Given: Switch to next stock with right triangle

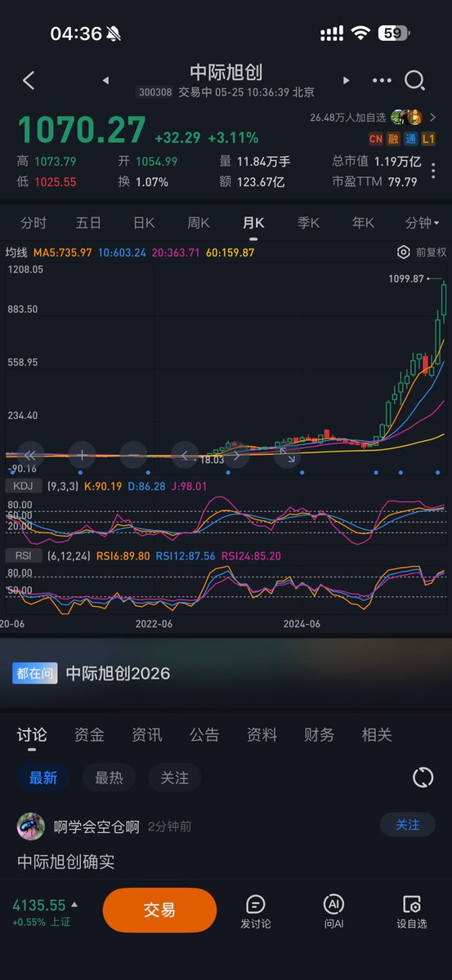Looking at the screenshot, I should (x=346, y=80).
